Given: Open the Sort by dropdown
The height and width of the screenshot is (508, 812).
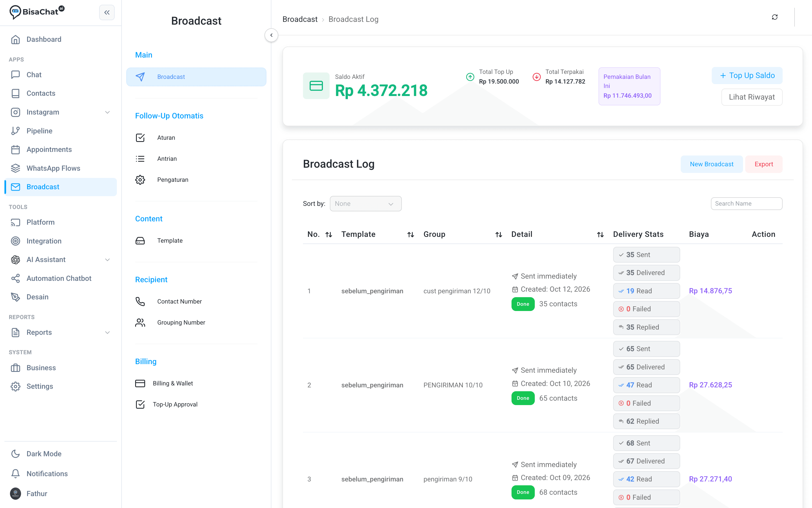Looking at the screenshot, I should (366, 204).
